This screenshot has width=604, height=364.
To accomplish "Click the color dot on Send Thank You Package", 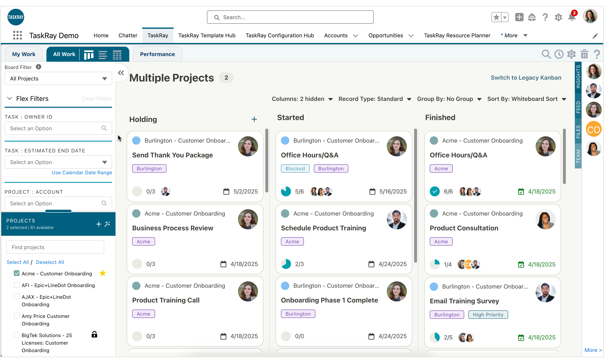I will (x=136, y=141).
